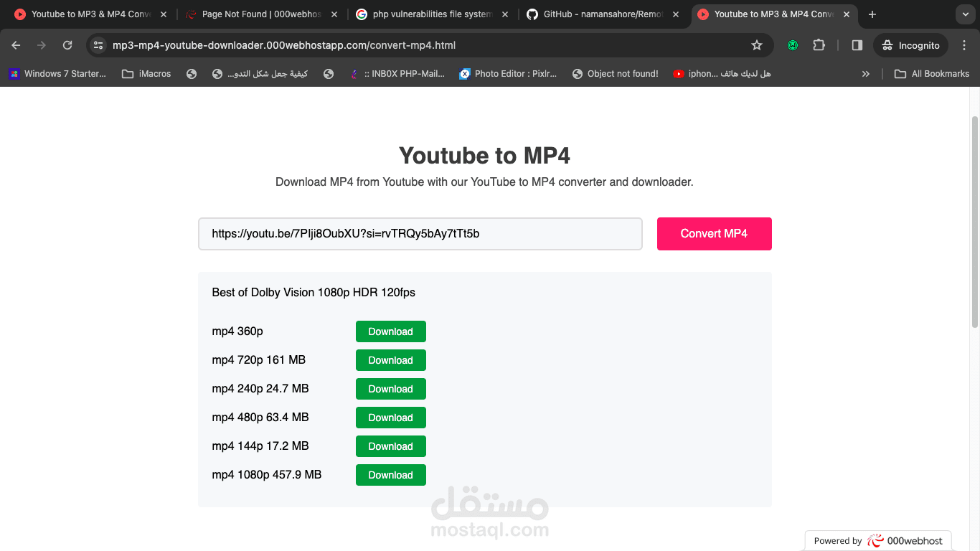Reload the page with the refresh icon

(x=67, y=45)
